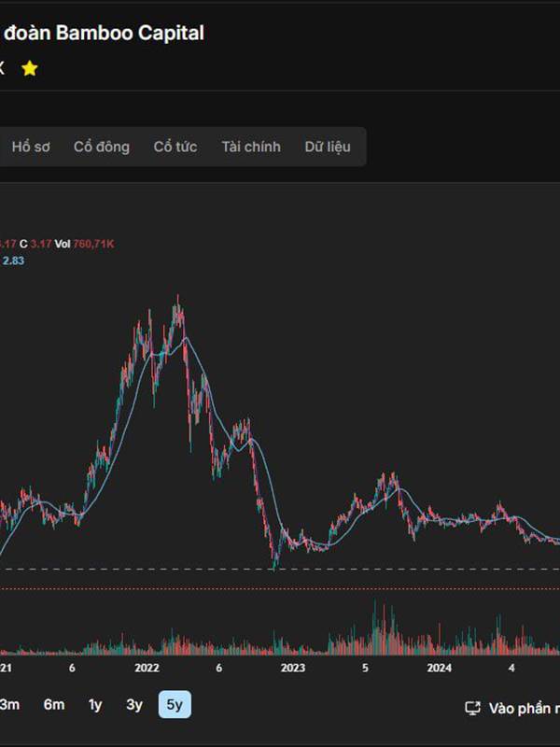Screen dimensions: 560x747
Task: Open the Cổ tức tab
Action: point(175,147)
